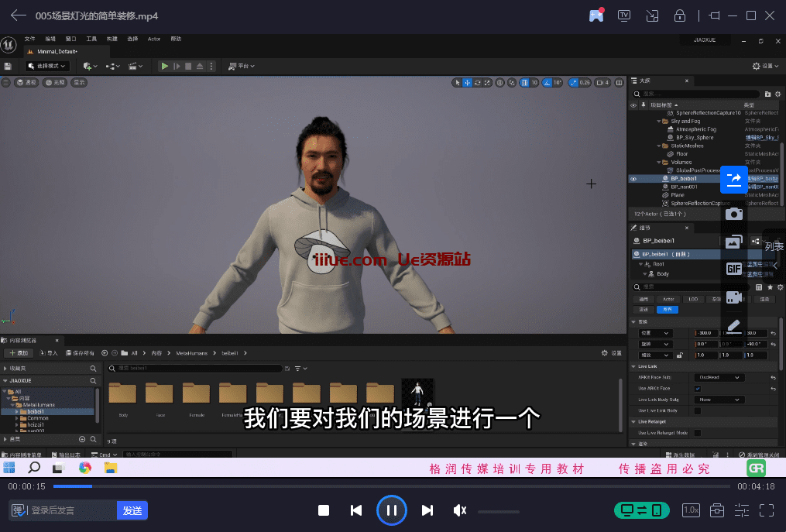Click the TV cast icon
This screenshot has width=786, height=532.
(x=624, y=15)
